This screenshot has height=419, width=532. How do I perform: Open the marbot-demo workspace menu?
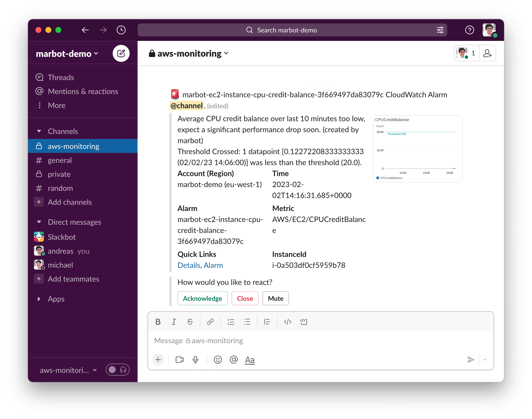[x=67, y=54]
